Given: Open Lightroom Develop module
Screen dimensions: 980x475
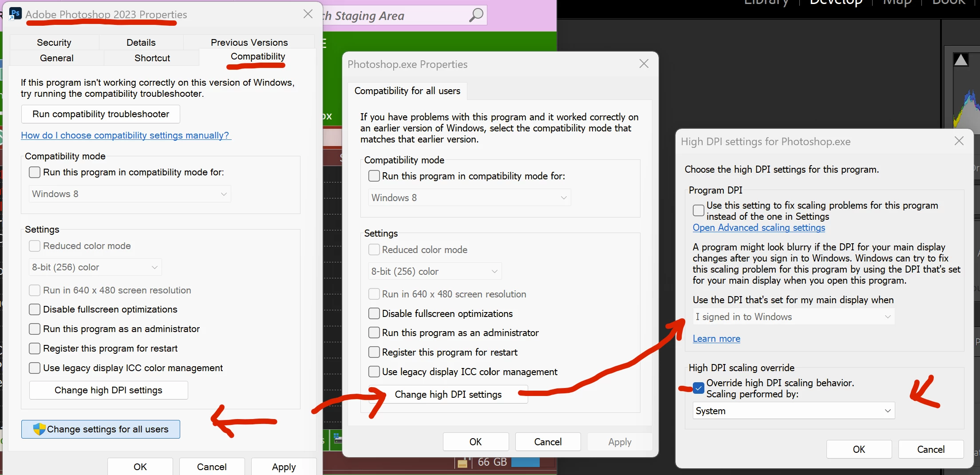Looking at the screenshot, I should tap(836, 2).
